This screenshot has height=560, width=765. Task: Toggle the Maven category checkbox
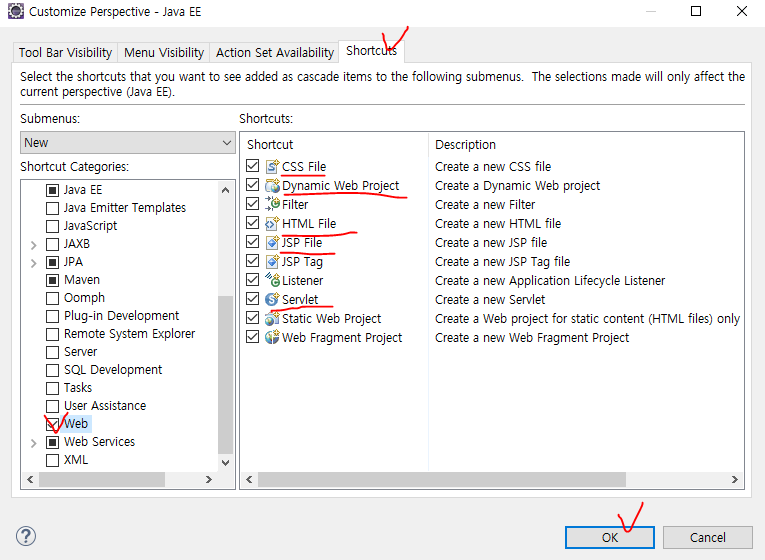(x=52, y=280)
